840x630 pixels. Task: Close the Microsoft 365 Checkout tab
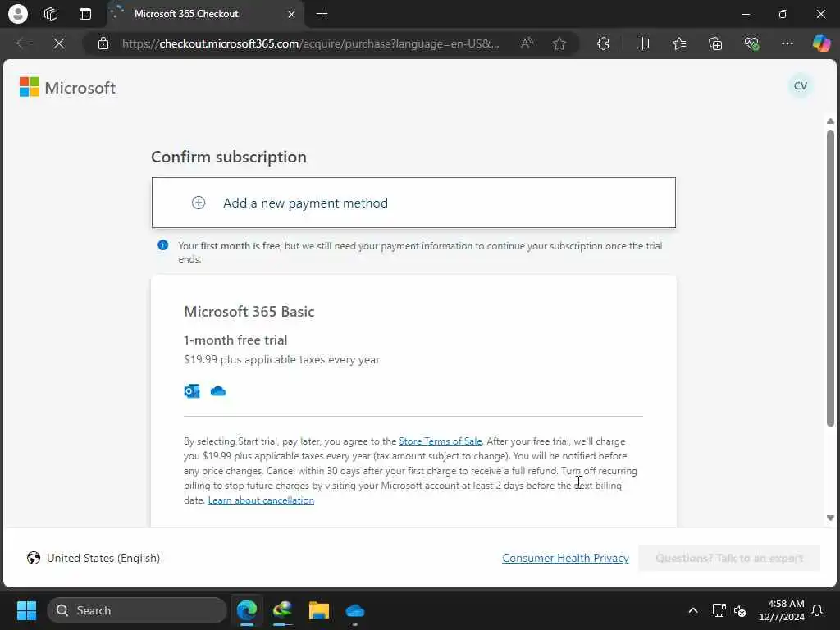point(291,14)
